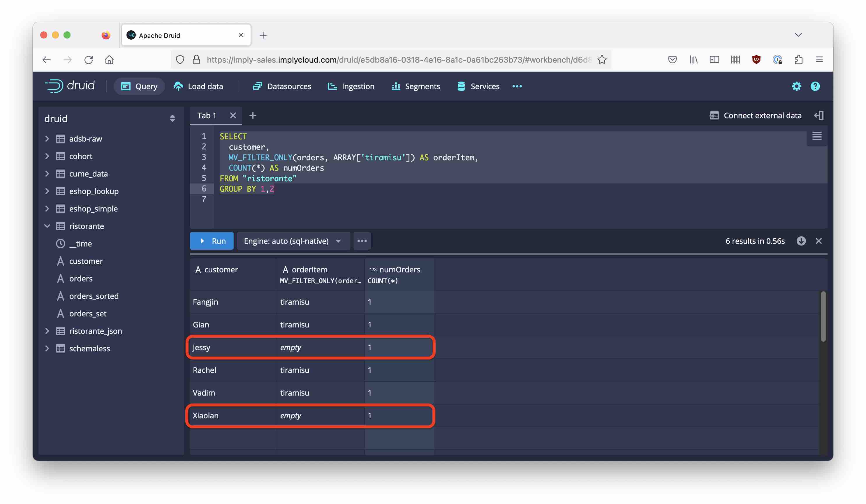Download query results with the arrow icon
This screenshot has height=504, width=866.
tap(801, 241)
